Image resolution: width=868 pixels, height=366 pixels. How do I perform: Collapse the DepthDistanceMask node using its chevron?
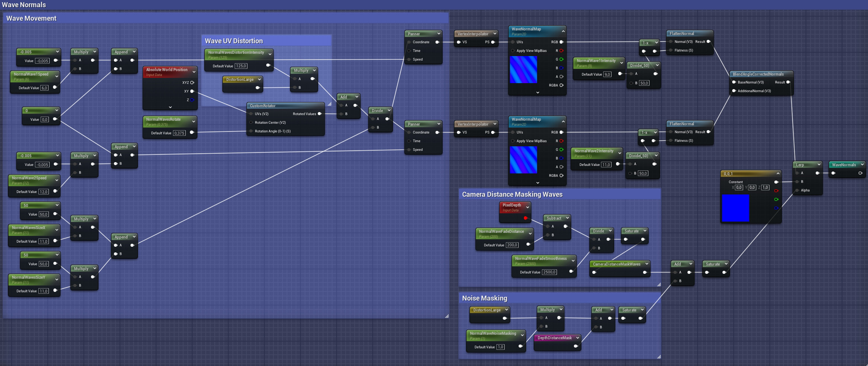click(x=577, y=338)
